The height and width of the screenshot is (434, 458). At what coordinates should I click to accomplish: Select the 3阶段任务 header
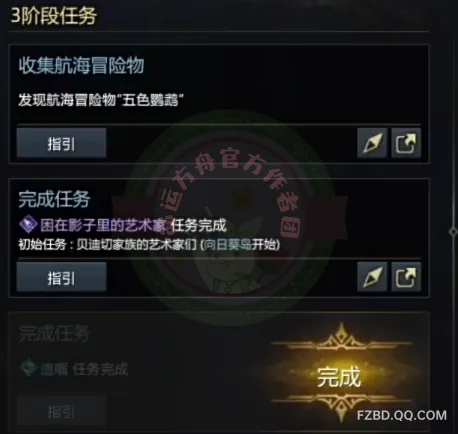[x=54, y=16]
